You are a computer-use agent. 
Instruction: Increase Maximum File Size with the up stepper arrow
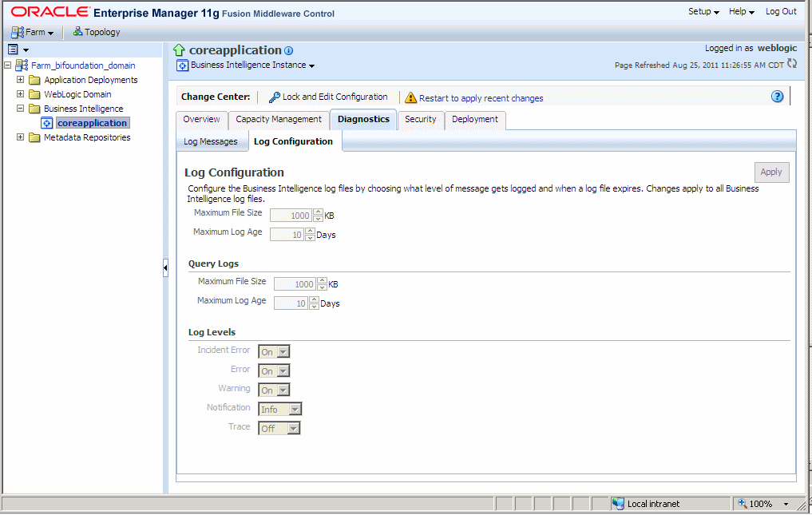click(x=318, y=212)
